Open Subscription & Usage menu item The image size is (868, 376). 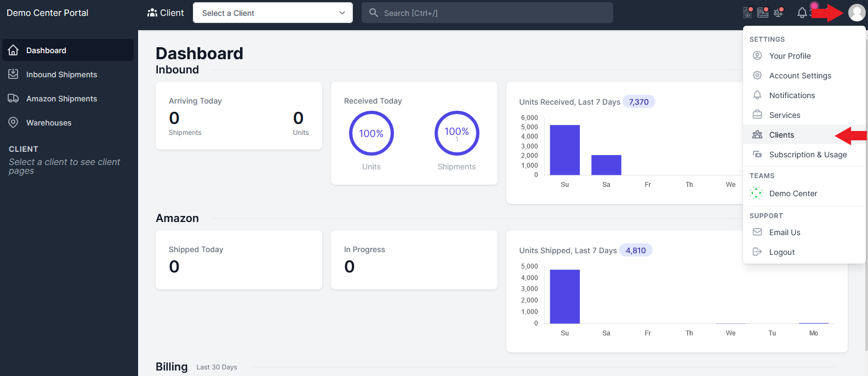[803, 154]
